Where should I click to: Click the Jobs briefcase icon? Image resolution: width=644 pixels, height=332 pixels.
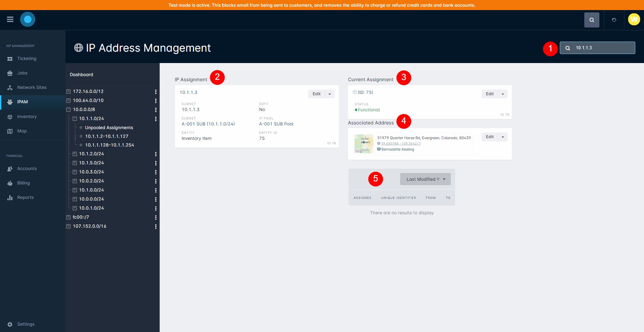(x=10, y=73)
